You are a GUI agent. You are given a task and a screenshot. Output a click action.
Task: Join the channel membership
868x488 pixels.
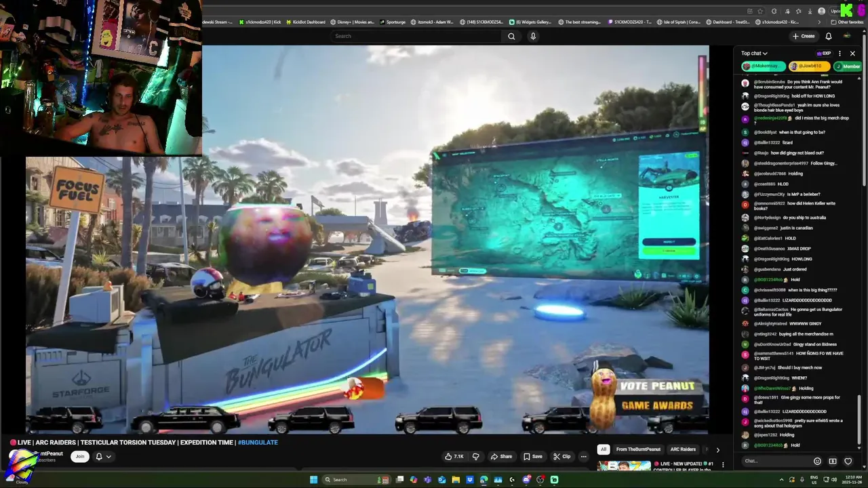(x=80, y=456)
